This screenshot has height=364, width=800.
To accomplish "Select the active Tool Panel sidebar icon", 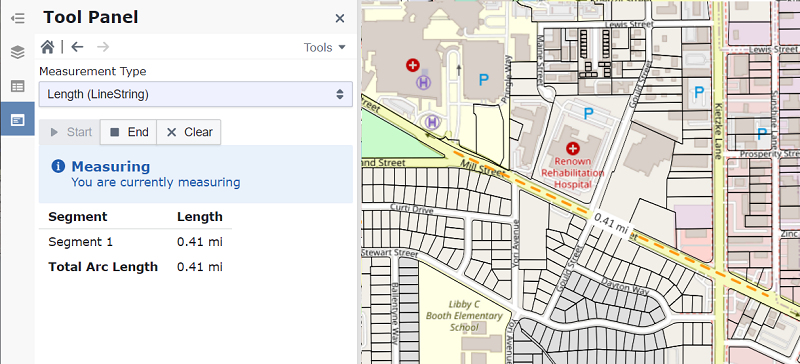I will coord(17,119).
